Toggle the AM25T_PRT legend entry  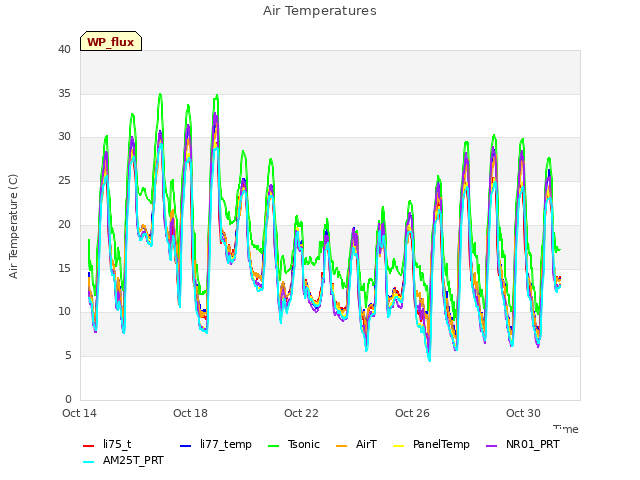pyautogui.click(x=123, y=461)
